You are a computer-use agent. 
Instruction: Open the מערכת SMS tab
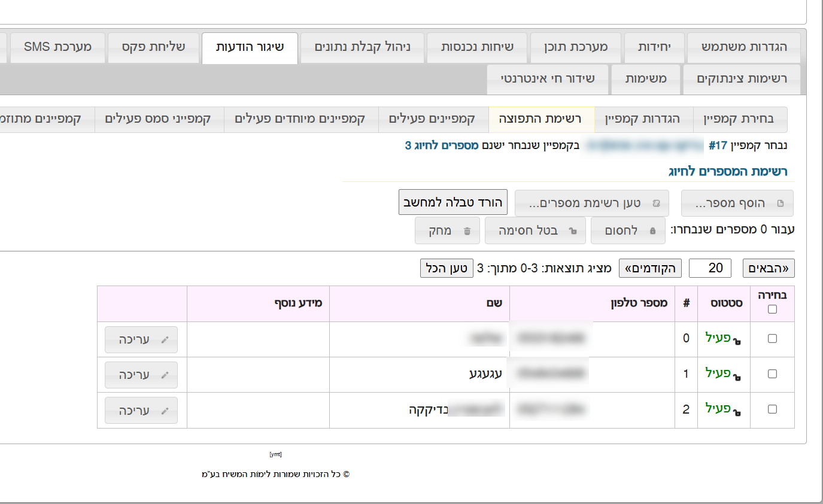tap(58, 47)
